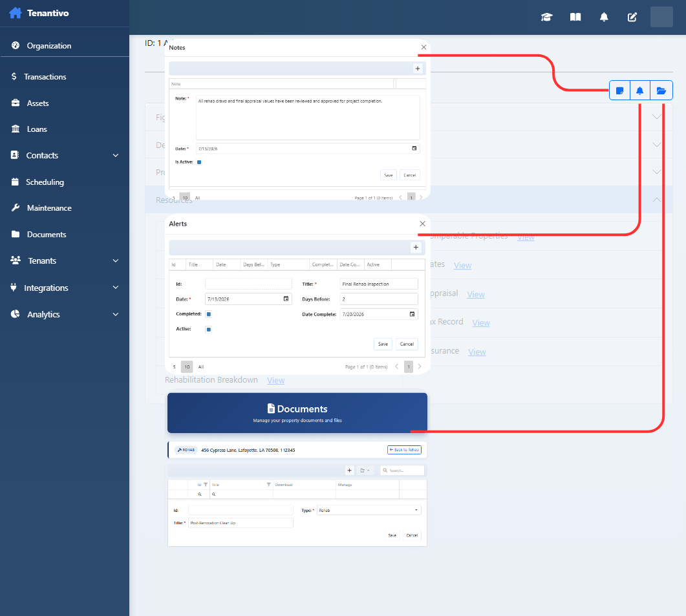Image resolution: width=686 pixels, height=616 pixels.
Task: Filter the documents Title column
Action: [x=268, y=484]
